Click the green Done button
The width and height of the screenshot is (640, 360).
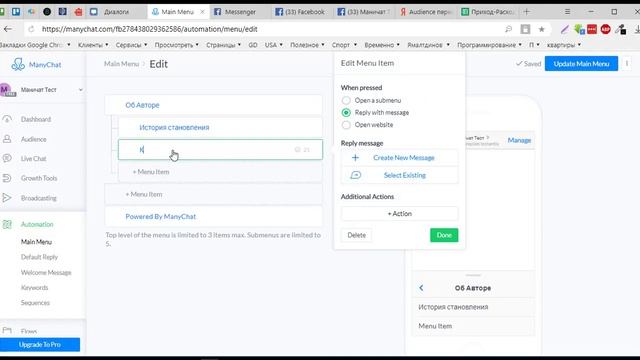pyautogui.click(x=444, y=235)
